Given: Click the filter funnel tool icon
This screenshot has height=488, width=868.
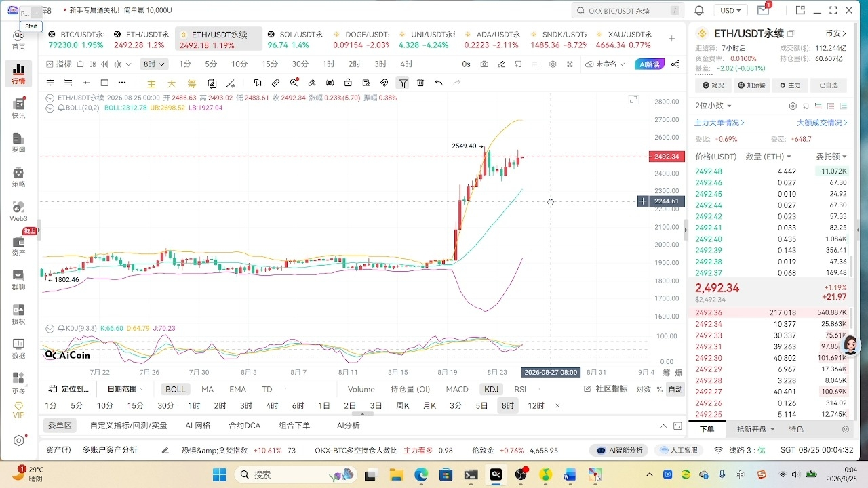Looking at the screenshot, I should click(x=403, y=83).
